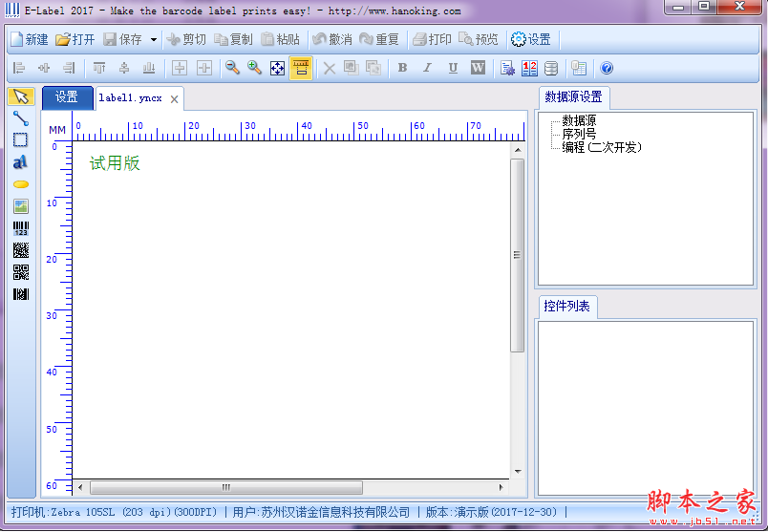
Task: Select 编程(二次开发) tree item
Action: point(602,147)
